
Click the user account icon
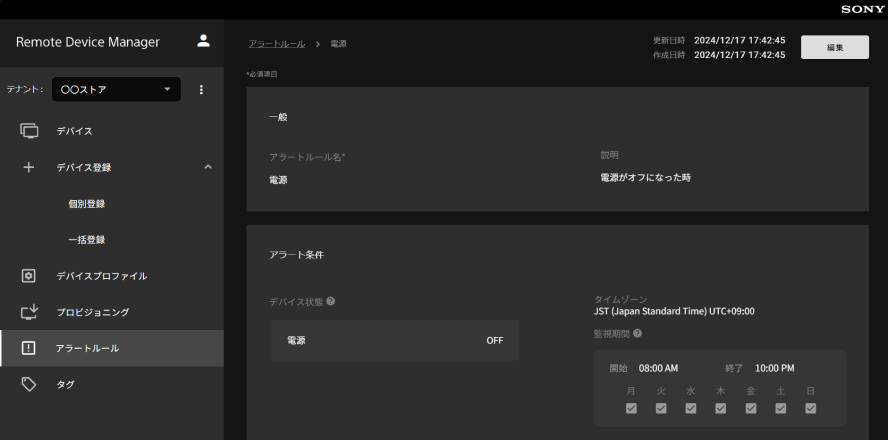203,41
